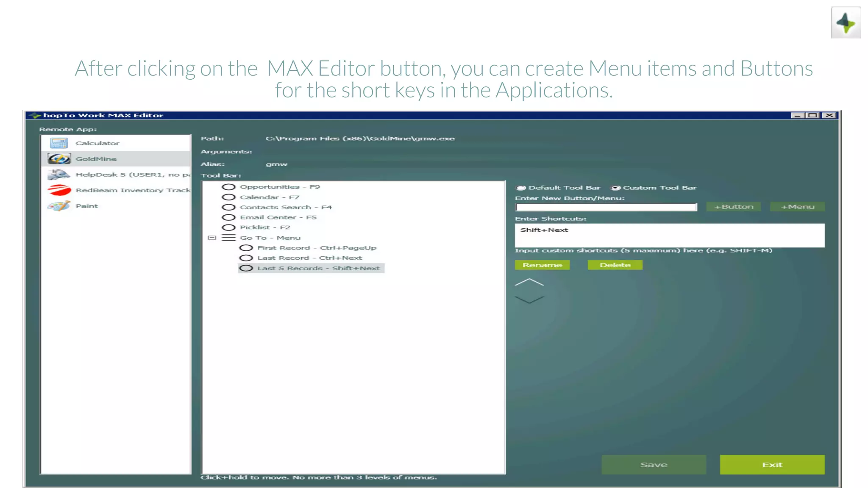The height and width of the screenshot is (488, 868).
Task: Select First Record - Ctrl+PageUp item
Action: [x=317, y=248]
